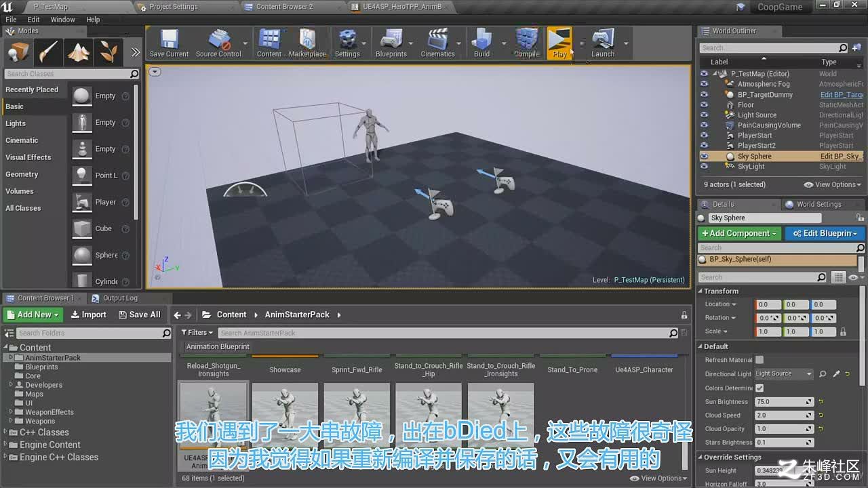Click the Compile toolbar icon

click(x=526, y=43)
